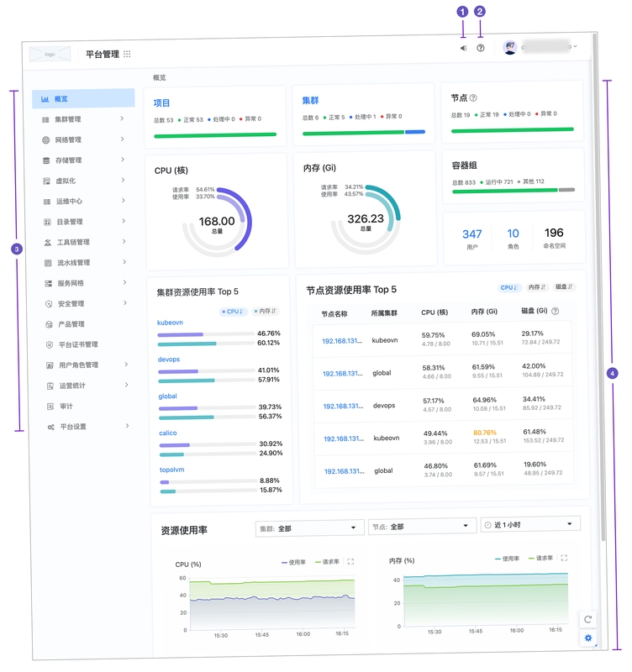Sort node usage by 磁盘
The image size is (632, 672).
point(564,286)
